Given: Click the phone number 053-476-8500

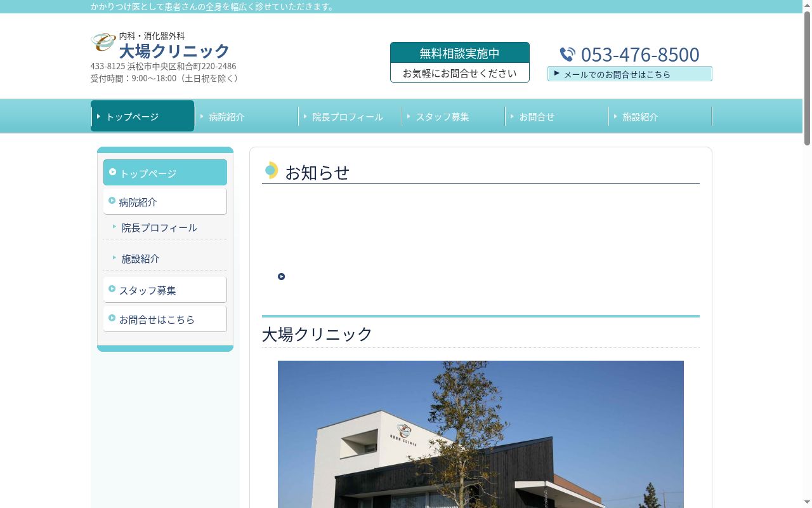Looking at the screenshot, I should 640,55.
